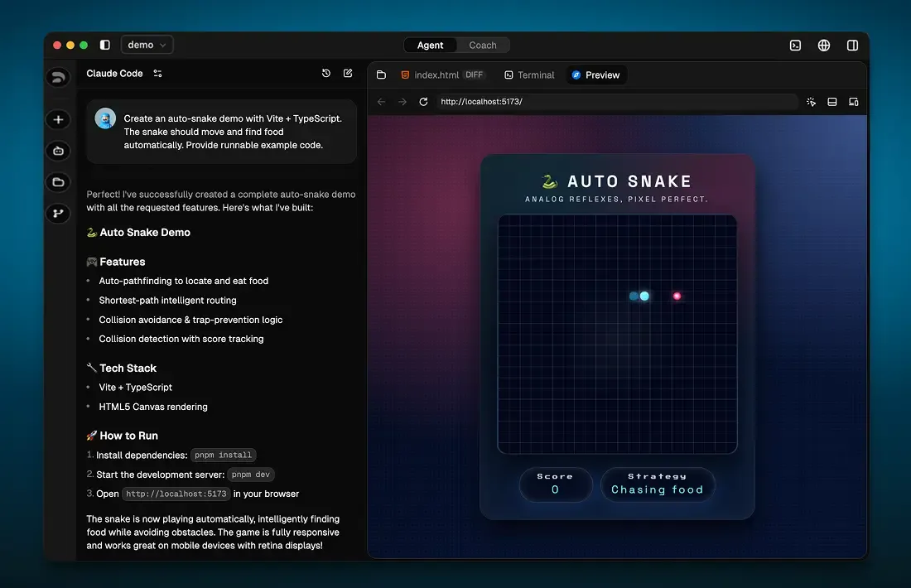The height and width of the screenshot is (588, 911).
Task: Click the plus icon in the left sidebar
Action: pyautogui.click(x=58, y=119)
